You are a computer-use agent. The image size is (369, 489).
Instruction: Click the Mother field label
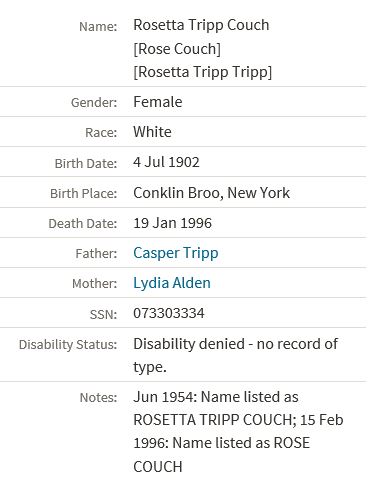[x=95, y=284]
